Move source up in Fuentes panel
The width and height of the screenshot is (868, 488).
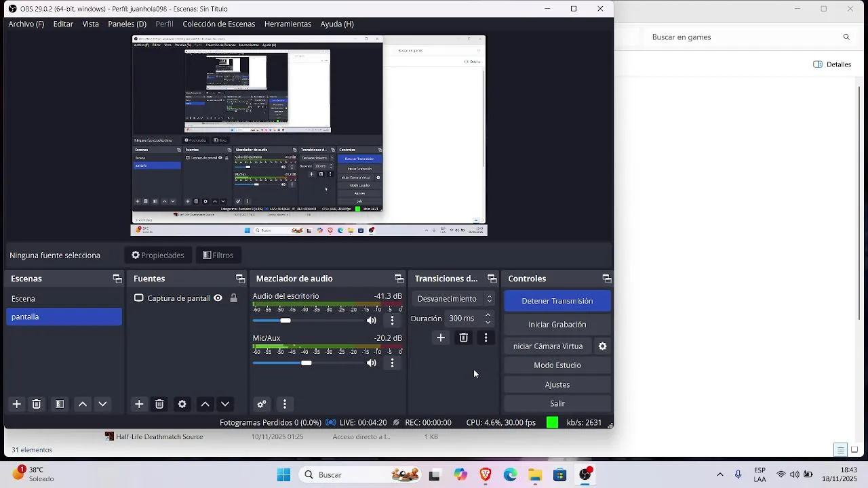[205, 404]
